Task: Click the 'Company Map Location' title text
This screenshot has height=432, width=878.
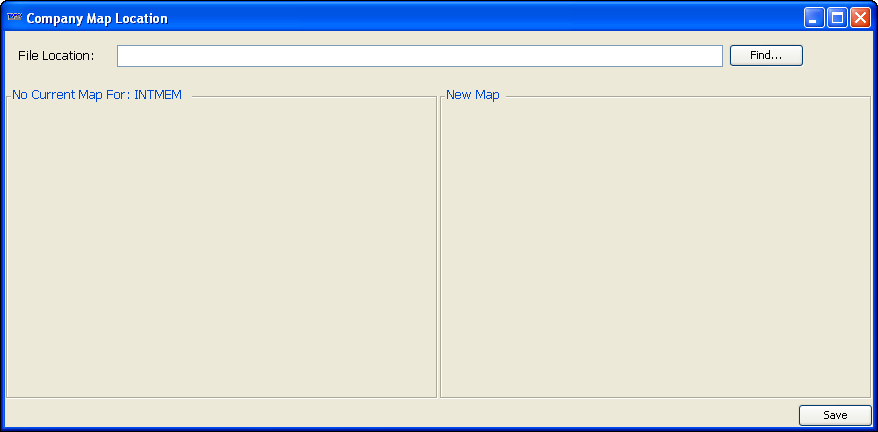Action: click(97, 18)
